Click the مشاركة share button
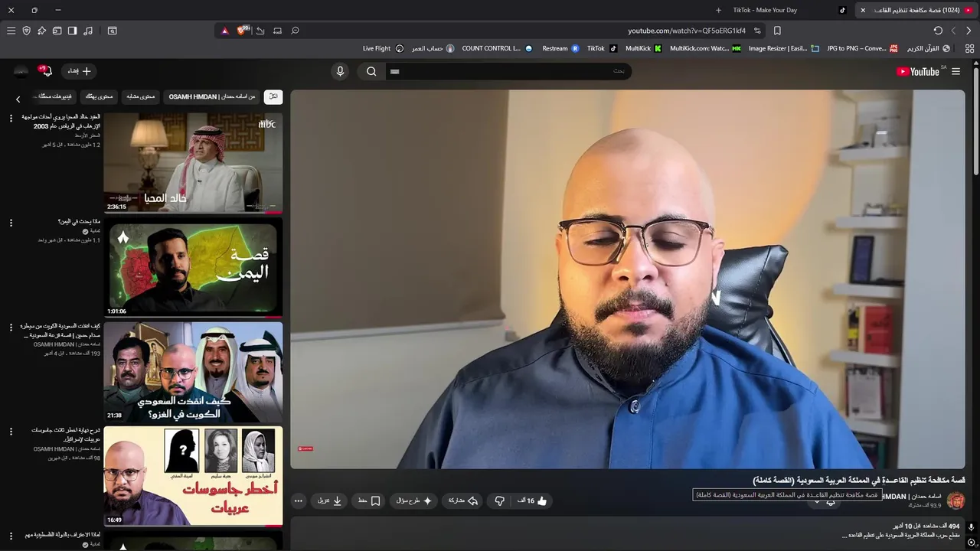Screen dimensions: 980x551 coord(462,500)
